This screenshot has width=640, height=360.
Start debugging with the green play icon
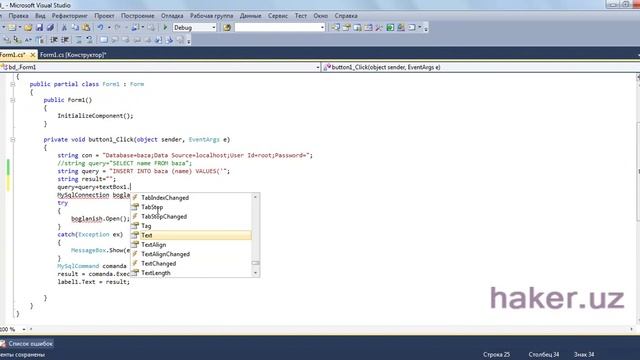click(x=165, y=27)
